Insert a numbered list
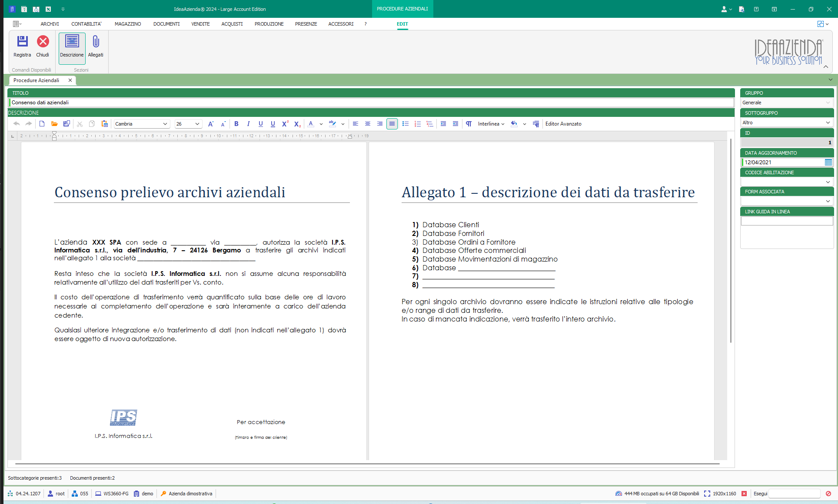 (x=418, y=124)
